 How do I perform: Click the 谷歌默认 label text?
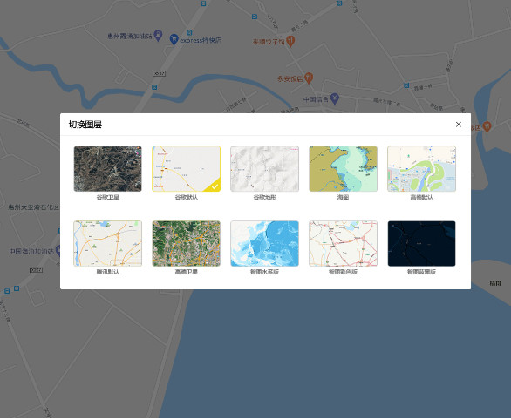tap(186, 197)
